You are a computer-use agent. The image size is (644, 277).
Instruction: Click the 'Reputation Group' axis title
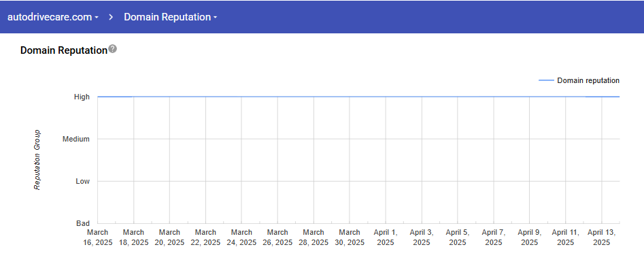pos(37,160)
